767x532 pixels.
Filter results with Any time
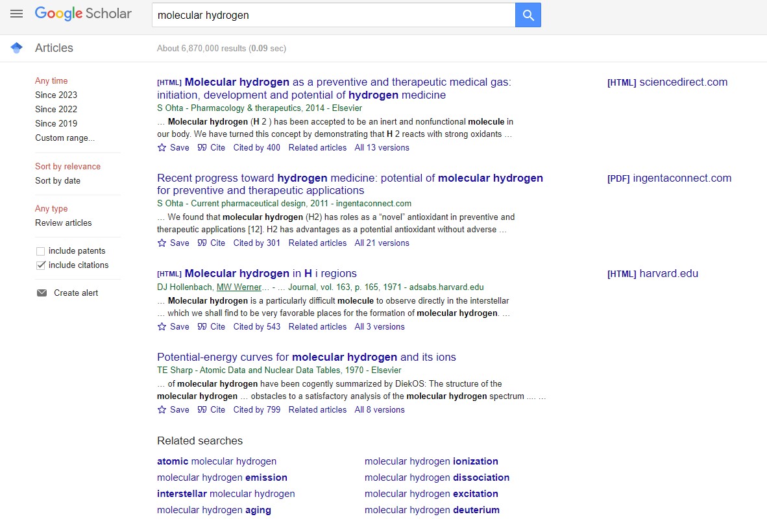pyautogui.click(x=51, y=80)
